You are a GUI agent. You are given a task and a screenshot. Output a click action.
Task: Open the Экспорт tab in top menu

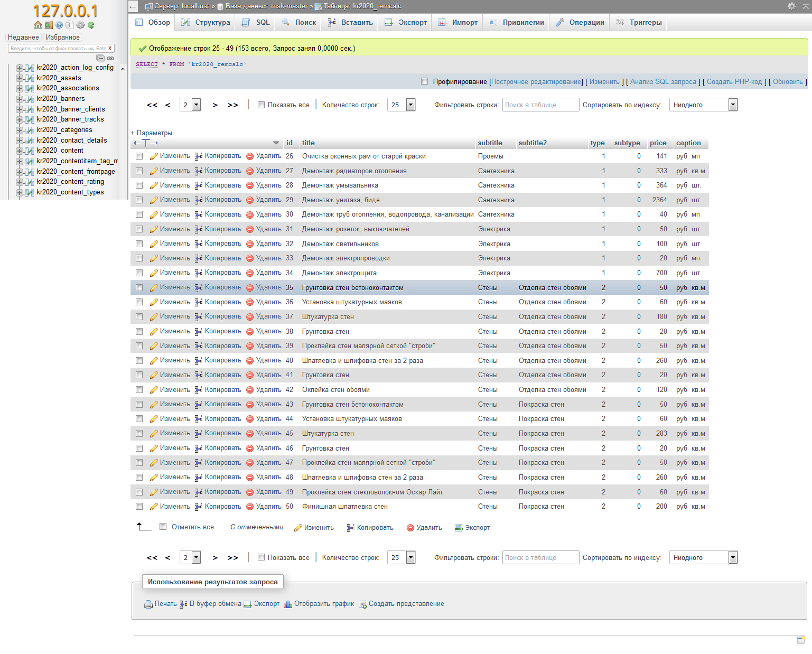(x=406, y=22)
